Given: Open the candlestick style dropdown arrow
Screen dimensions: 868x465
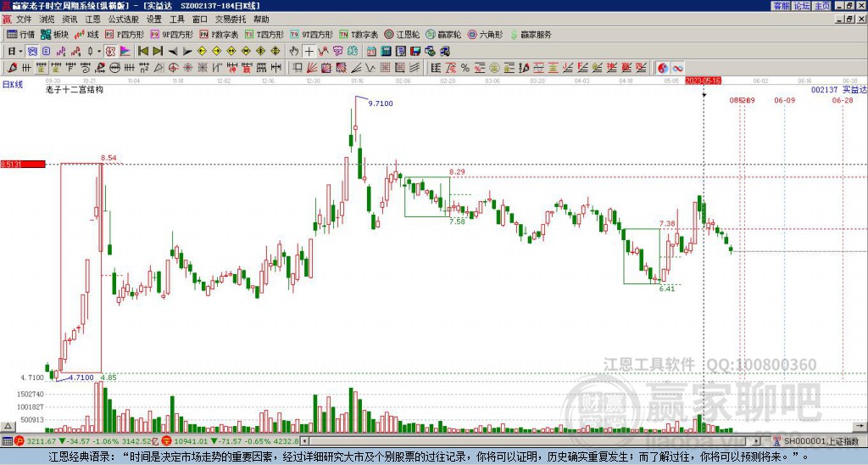Looking at the screenshot, I should point(99,52).
